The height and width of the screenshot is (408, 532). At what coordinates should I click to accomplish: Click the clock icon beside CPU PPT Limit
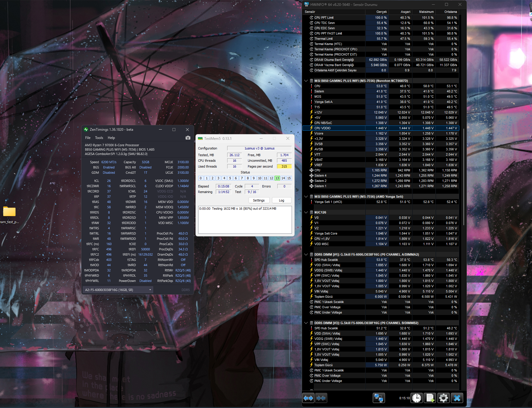click(312, 18)
